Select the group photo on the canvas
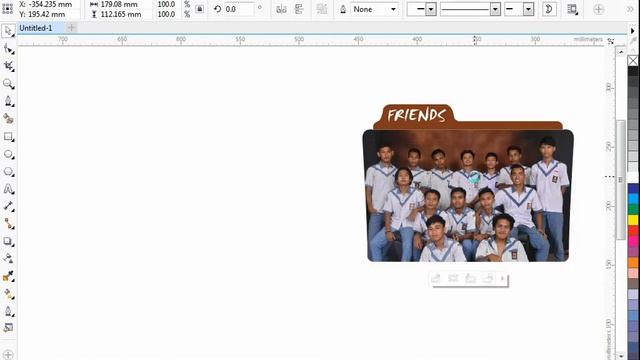This screenshot has width=640, height=360. [468, 196]
